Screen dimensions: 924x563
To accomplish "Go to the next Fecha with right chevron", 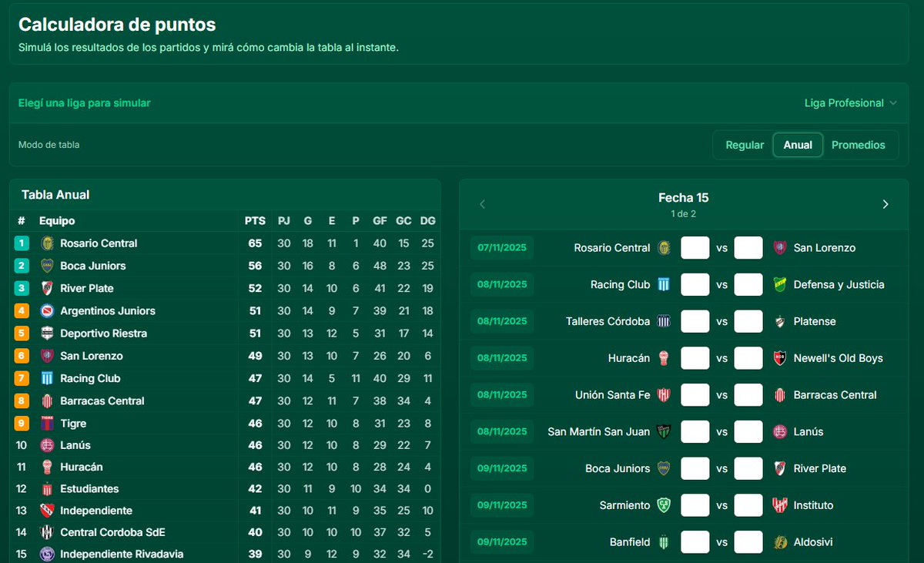I will 885,204.
